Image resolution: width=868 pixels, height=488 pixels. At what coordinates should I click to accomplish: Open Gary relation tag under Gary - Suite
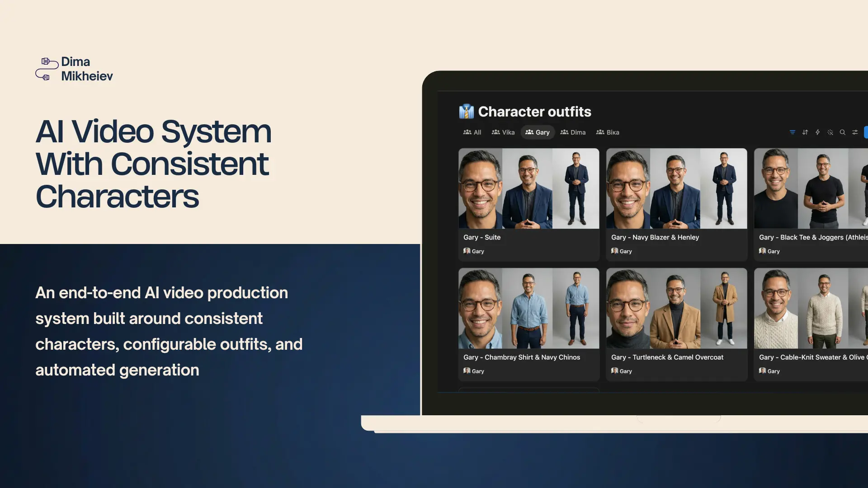[474, 251]
